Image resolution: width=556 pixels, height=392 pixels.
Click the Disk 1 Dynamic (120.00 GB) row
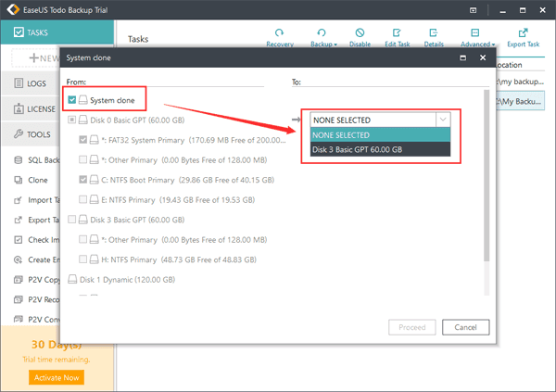point(121,280)
